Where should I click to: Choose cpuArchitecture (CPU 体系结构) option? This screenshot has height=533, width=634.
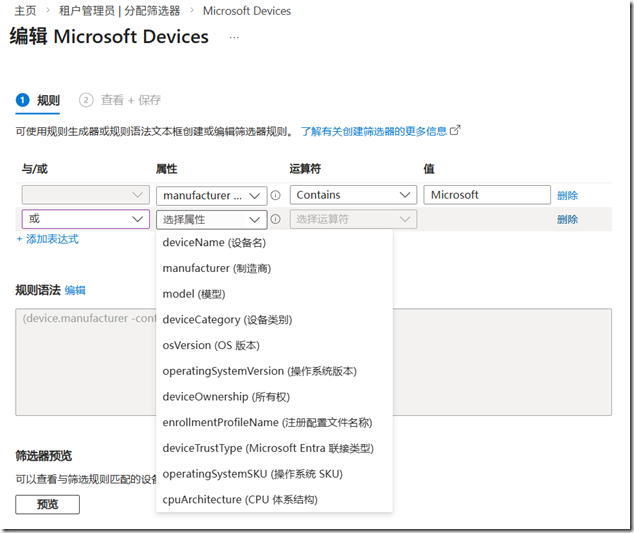click(x=240, y=499)
